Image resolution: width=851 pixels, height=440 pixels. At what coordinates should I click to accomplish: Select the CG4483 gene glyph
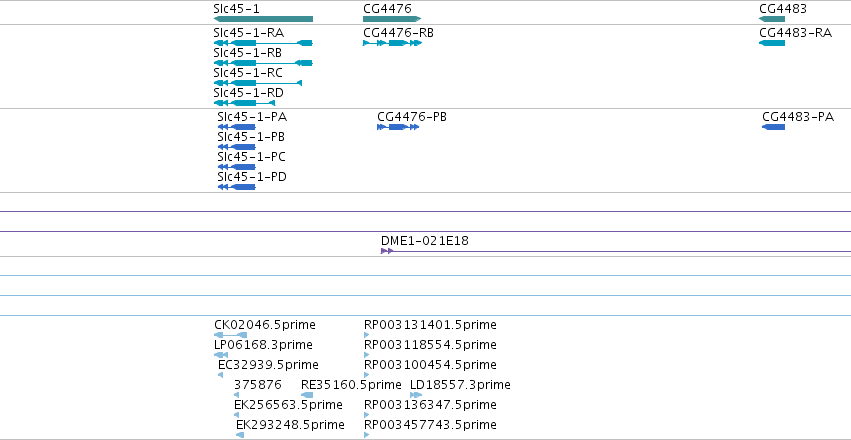[x=772, y=19]
